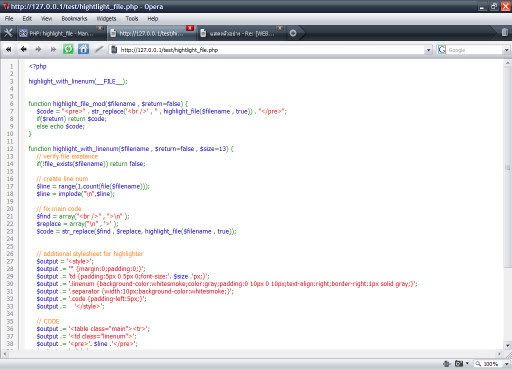Click the Google search engine icon

tap(442, 50)
